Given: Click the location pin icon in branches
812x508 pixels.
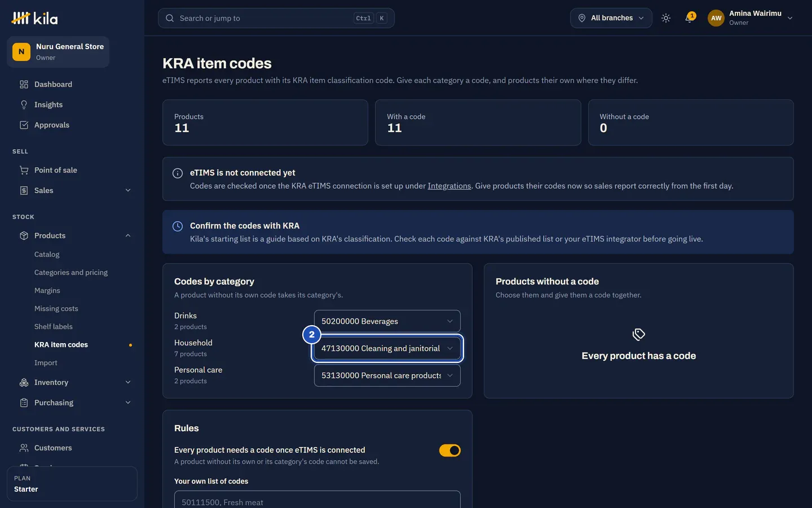Looking at the screenshot, I should click(582, 18).
